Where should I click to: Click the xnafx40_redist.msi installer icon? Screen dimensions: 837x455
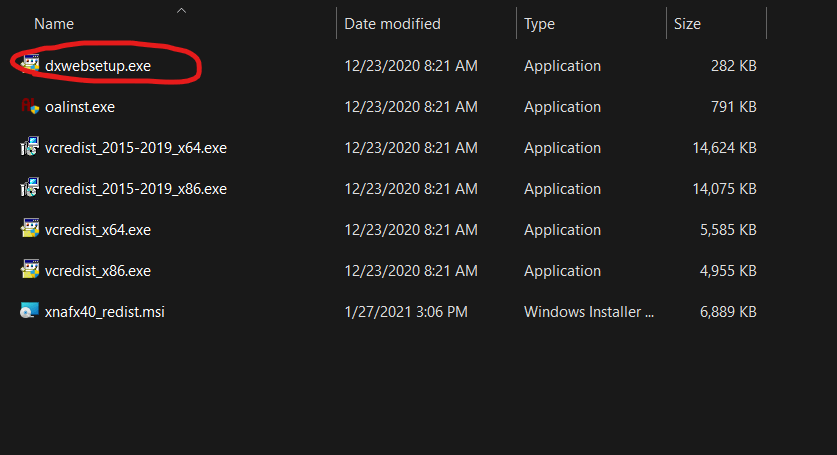(30, 311)
